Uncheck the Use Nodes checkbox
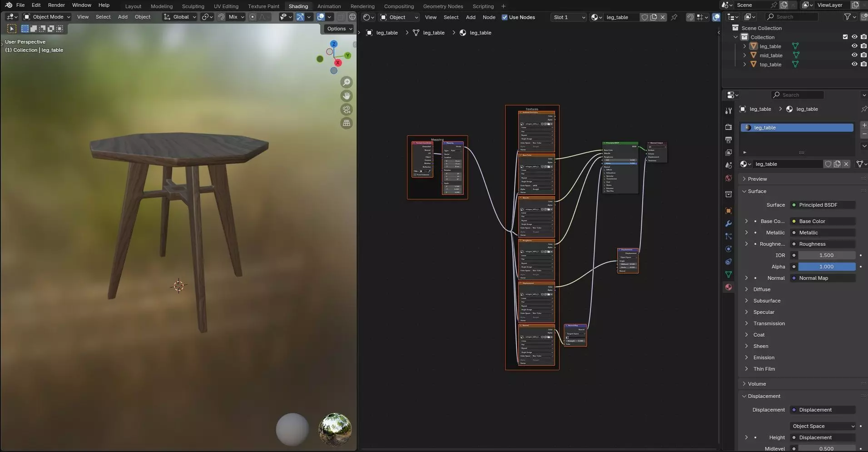Screen dimensions: 868x452 (x=505, y=17)
